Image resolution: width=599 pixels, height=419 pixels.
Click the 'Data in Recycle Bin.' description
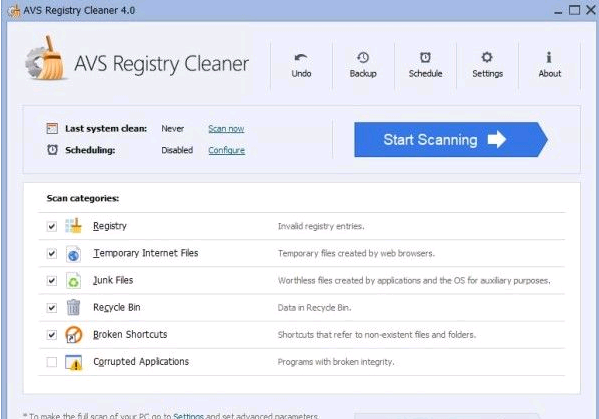click(x=314, y=307)
